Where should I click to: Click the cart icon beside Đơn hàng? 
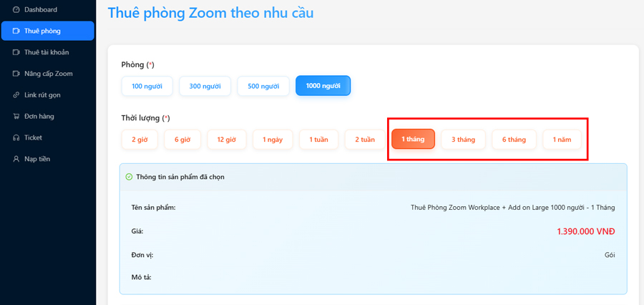[x=16, y=116]
